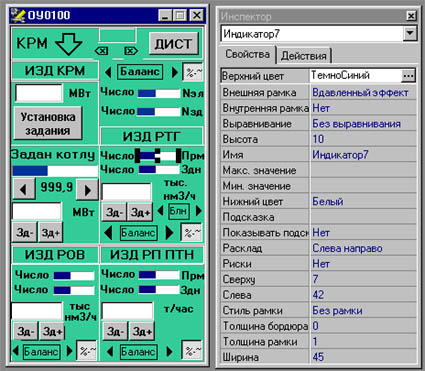Click the left arrow next to 999,9
Screen dimensions: 425x371
tap(23, 189)
